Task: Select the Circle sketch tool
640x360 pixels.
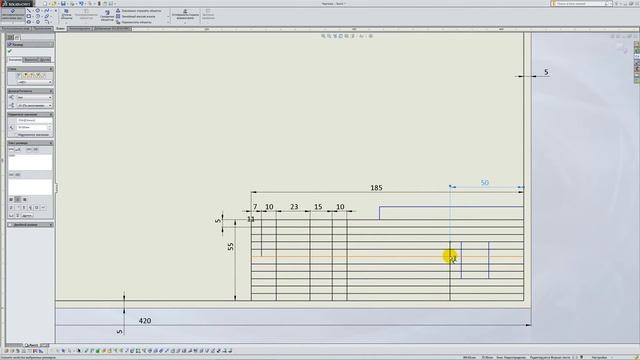Action: click(38, 11)
